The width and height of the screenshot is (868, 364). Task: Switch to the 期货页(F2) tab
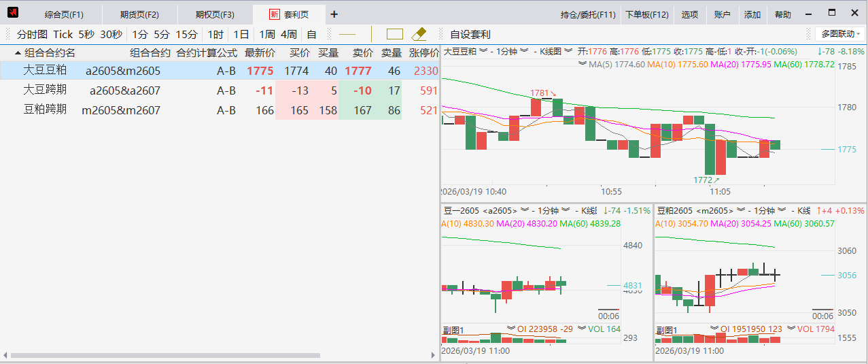(x=139, y=14)
